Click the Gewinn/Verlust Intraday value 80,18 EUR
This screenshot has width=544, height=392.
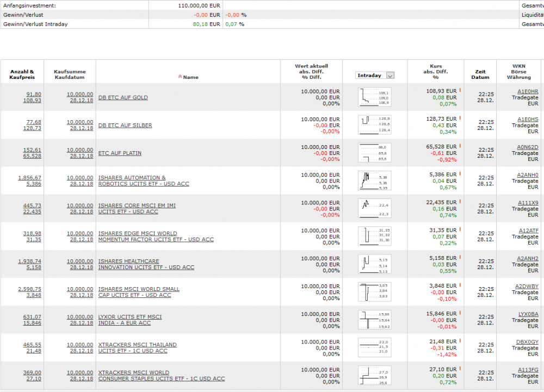tap(206, 24)
